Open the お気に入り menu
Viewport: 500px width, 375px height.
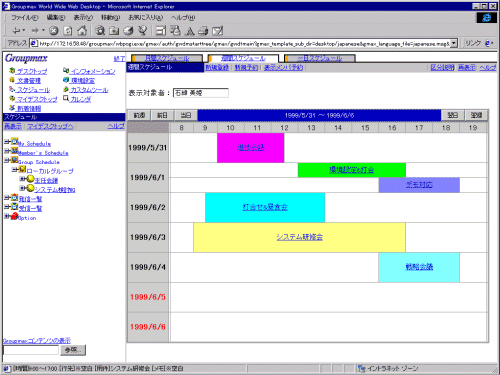pos(145,17)
